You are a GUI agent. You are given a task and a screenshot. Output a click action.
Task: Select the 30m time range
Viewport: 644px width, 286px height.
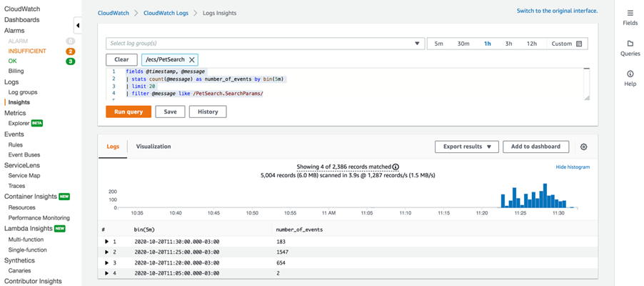pos(463,44)
